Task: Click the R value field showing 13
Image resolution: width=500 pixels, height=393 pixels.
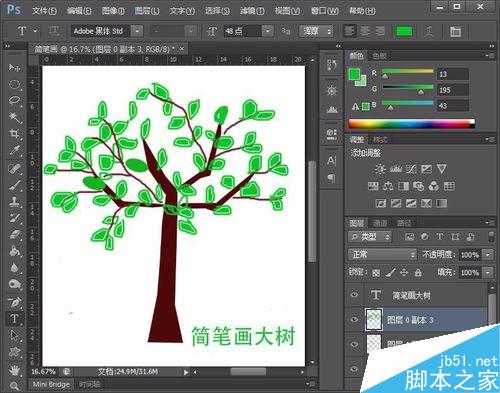Action: click(x=453, y=74)
